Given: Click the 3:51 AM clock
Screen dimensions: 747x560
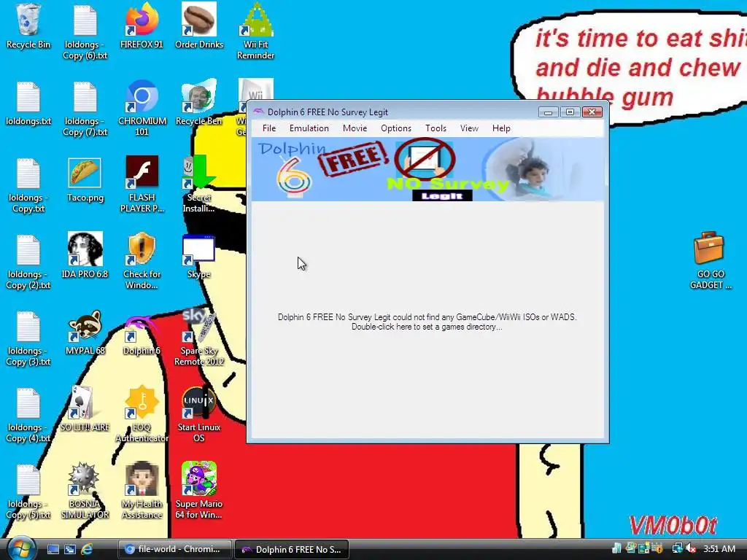Looking at the screenshot, I should tap(719, 549).
